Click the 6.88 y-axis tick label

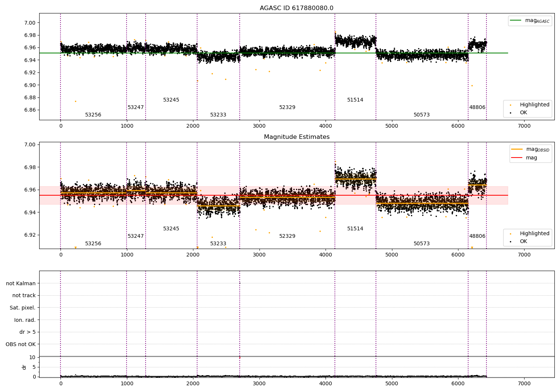[30, 98]
